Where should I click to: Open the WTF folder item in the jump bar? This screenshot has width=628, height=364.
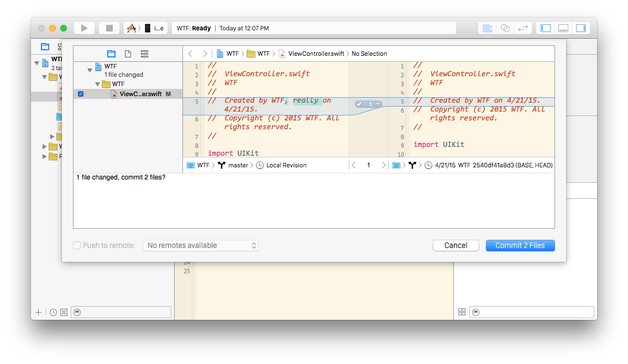tap(258, 54)
